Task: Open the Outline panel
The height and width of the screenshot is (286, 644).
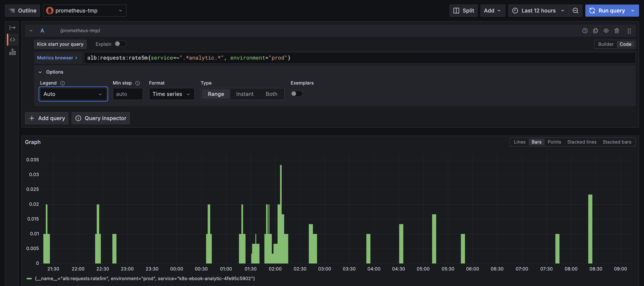Action: point(23,11)
